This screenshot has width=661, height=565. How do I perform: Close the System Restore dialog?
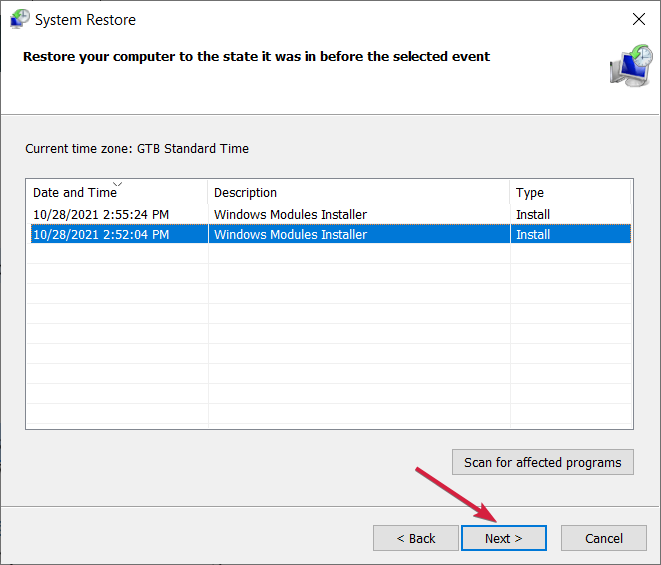click(639, 19)
